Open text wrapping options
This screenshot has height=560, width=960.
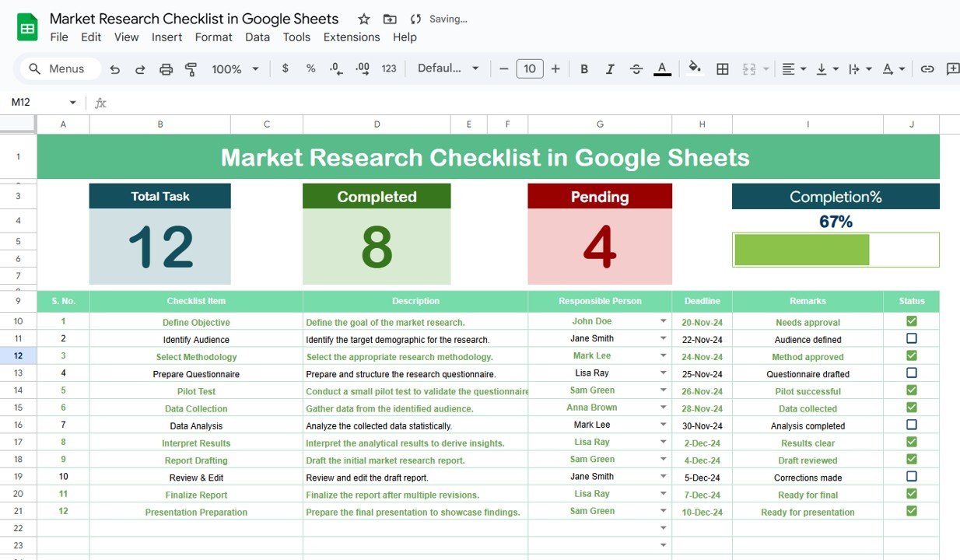pos(860,68)
